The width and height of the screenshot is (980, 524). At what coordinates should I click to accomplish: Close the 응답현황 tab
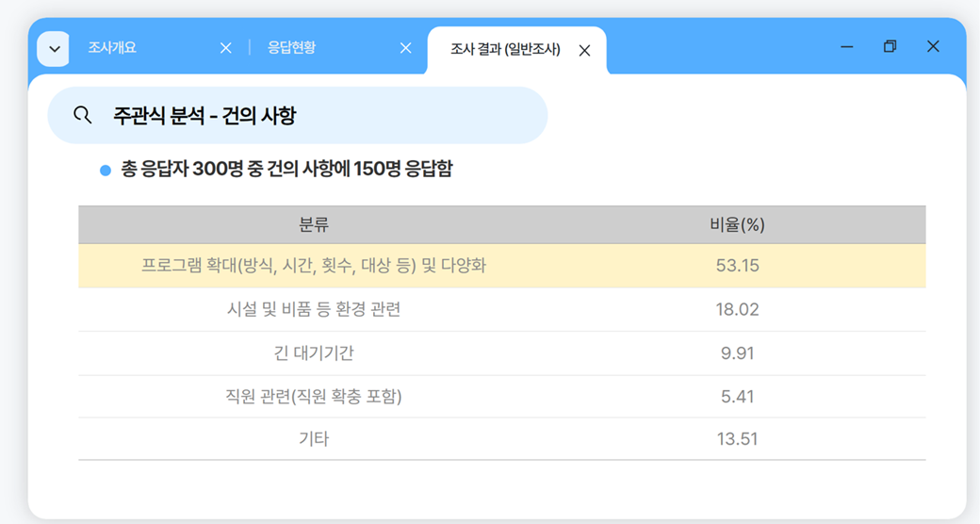click(x=406, y=48)
